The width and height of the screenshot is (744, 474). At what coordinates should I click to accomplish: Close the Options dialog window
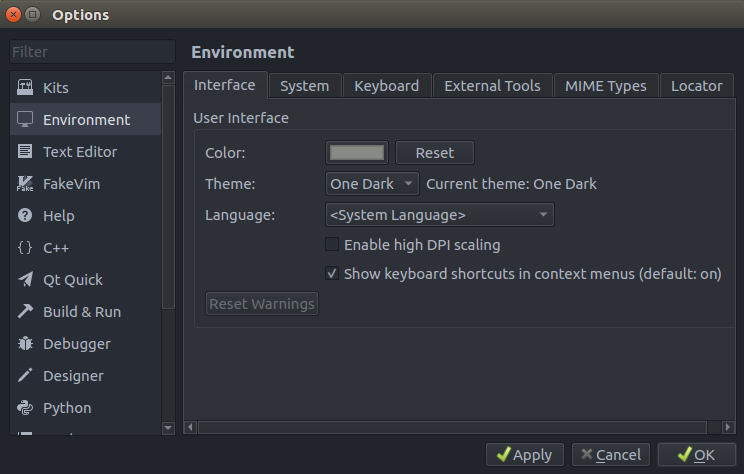point(13,15)
